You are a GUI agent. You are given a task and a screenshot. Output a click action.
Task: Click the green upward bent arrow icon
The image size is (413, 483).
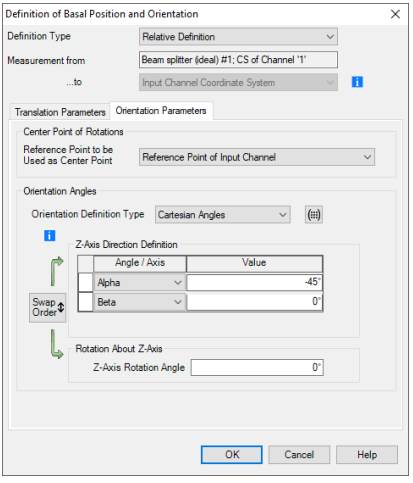57,271
